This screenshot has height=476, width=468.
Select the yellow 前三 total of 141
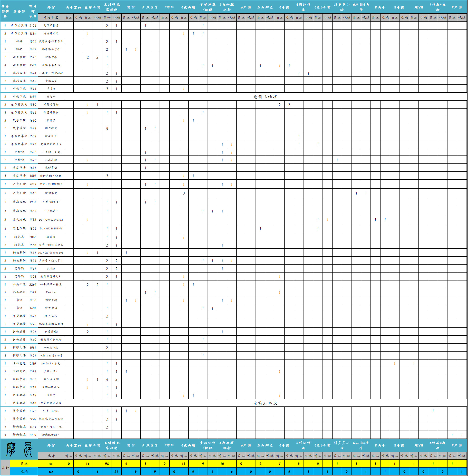click(x=51, y=464)
